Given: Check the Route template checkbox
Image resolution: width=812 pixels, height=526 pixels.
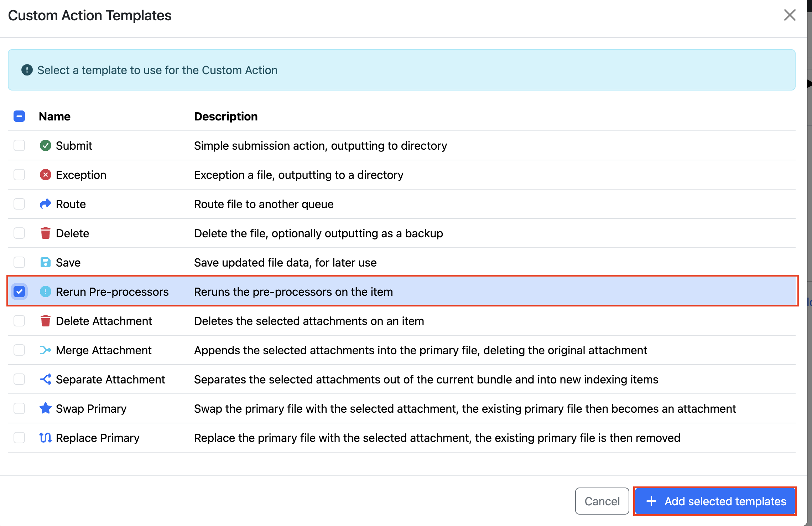Looking at the screenshot, I should (19, 204).
